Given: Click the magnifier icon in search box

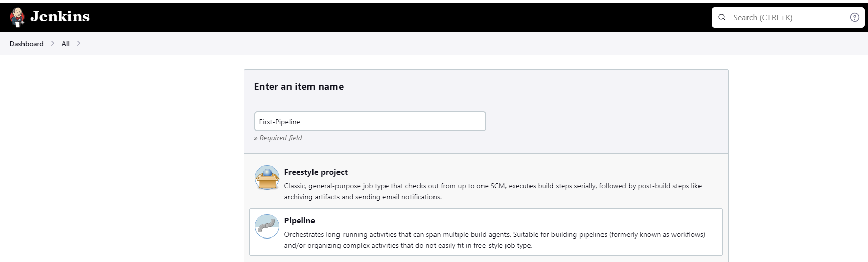Looking at the screenshot, I should (x=722, y=17).
